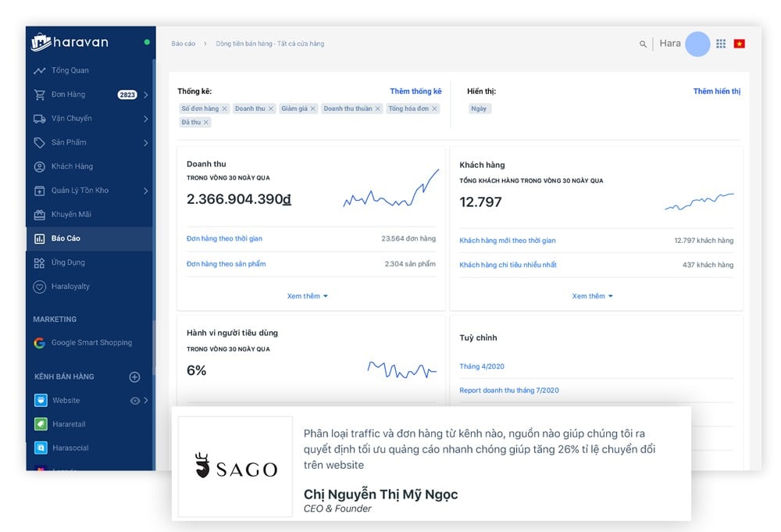Open the Khách Hàng menu item
Image resolution: width=781 pixels, height=532 pixels.
click(x=90, y=166)
